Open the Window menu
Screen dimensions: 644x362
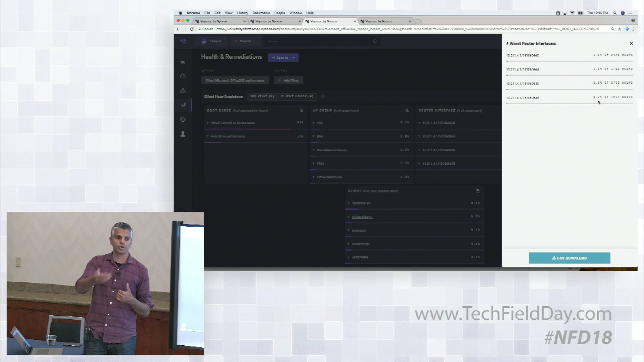pos(296,13)
